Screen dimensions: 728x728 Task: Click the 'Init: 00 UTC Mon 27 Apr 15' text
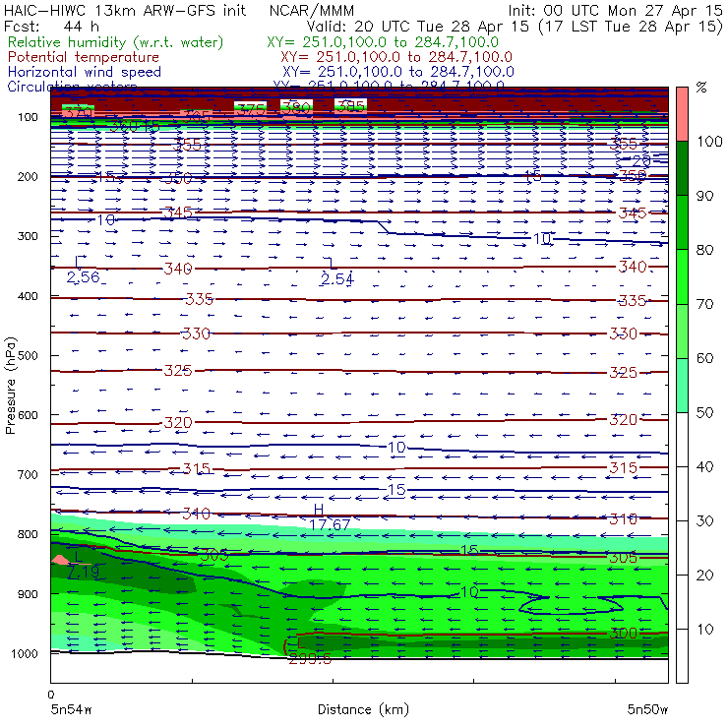click(615, 10)
